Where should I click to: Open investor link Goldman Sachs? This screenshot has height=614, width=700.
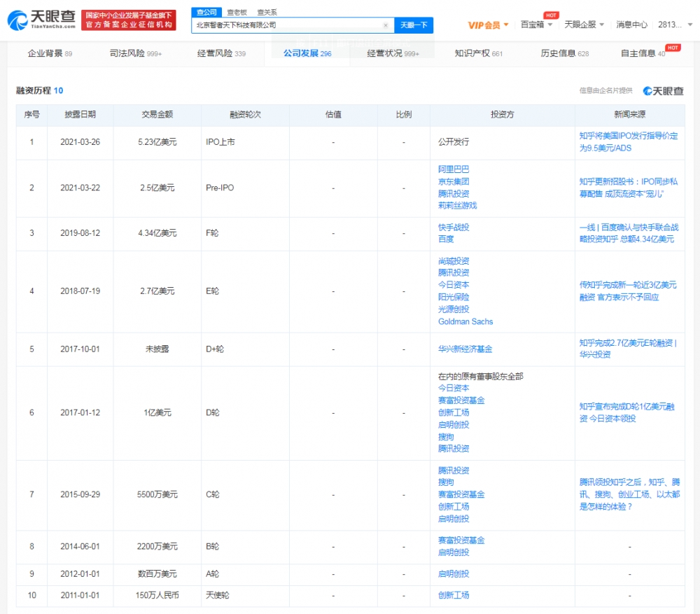pyautogui.click(x=465, y=321)
